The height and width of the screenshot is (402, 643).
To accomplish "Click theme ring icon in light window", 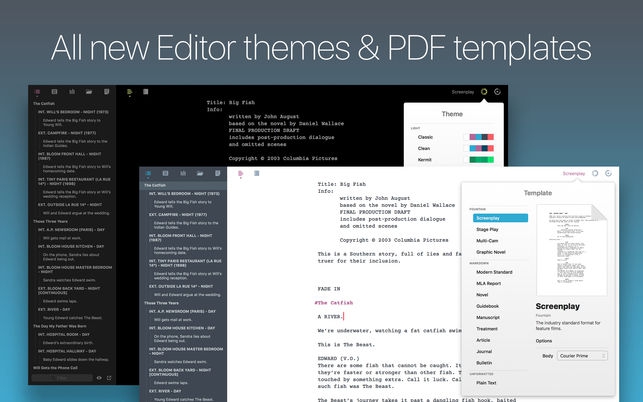I will tap(595, 174).
